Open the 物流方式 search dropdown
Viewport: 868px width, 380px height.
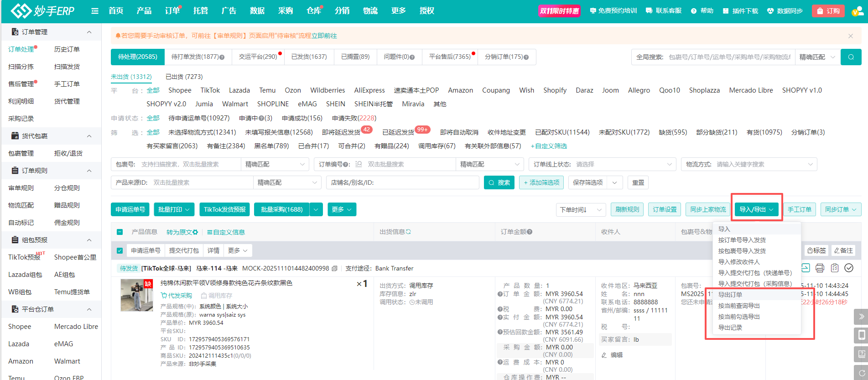click(749, 164)
